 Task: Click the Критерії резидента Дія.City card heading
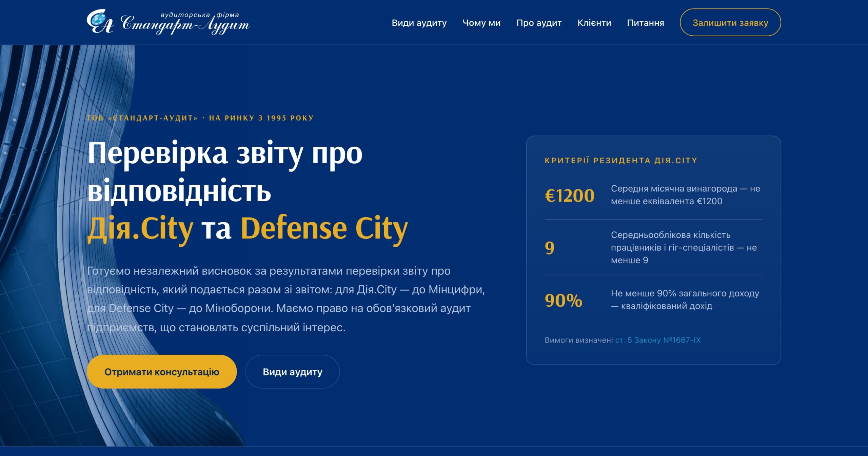click(621, 160)
